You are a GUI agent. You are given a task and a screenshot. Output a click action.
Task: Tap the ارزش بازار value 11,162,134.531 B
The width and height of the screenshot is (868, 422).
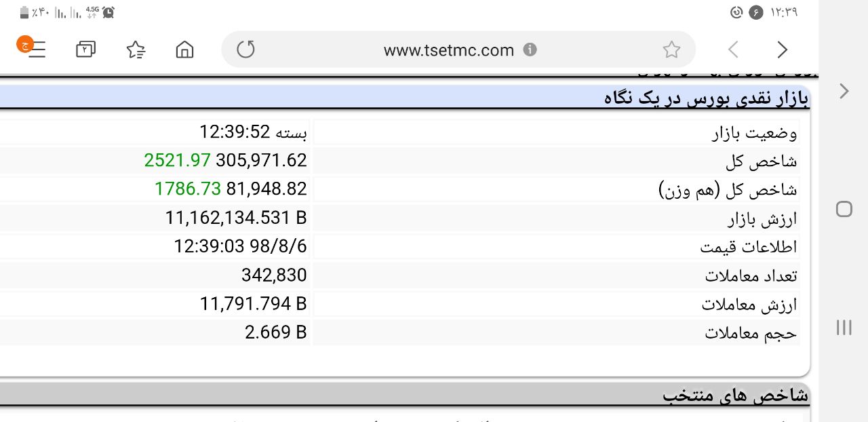coord(236,218)
